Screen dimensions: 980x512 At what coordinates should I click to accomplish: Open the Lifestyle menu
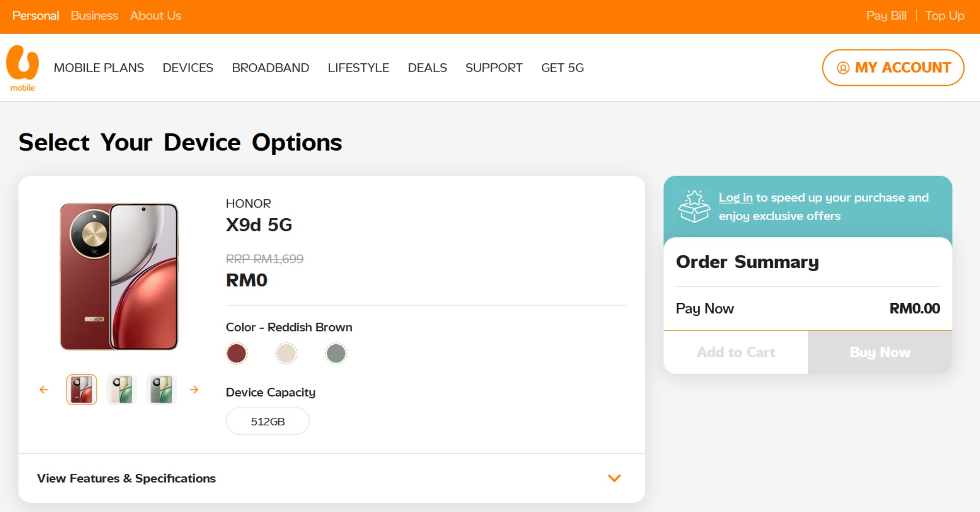(358, 68)
